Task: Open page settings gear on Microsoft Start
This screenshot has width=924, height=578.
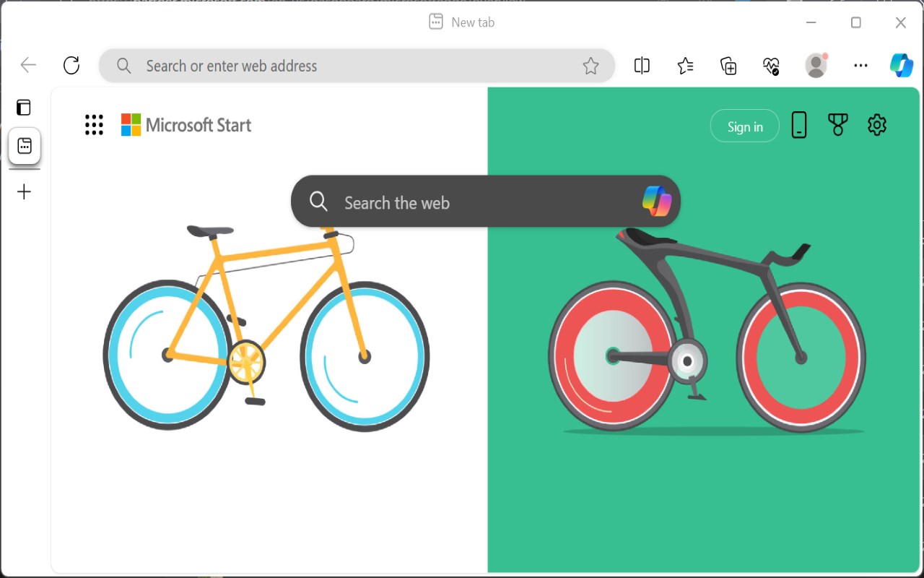Action: tap(876, 125)
